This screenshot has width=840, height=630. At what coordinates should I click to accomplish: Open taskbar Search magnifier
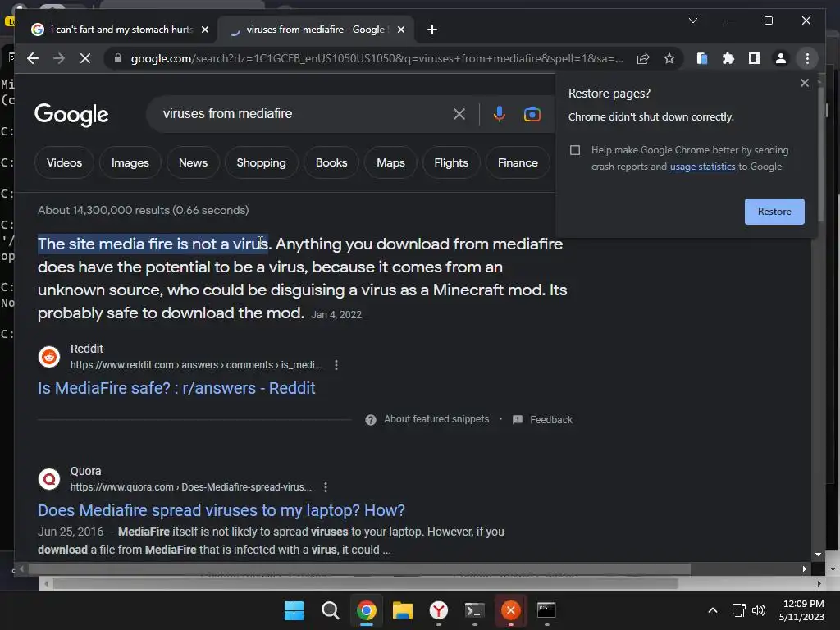coord(330,610)
